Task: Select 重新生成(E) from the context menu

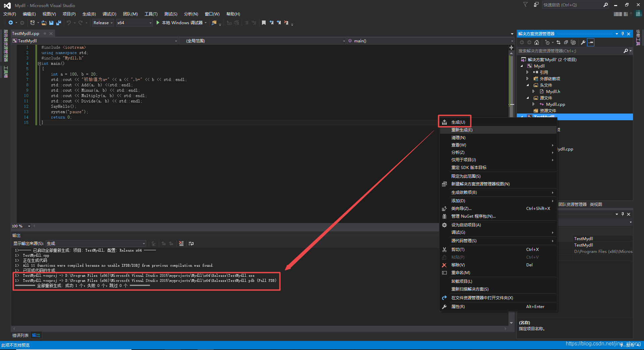Action: [498, 130]
